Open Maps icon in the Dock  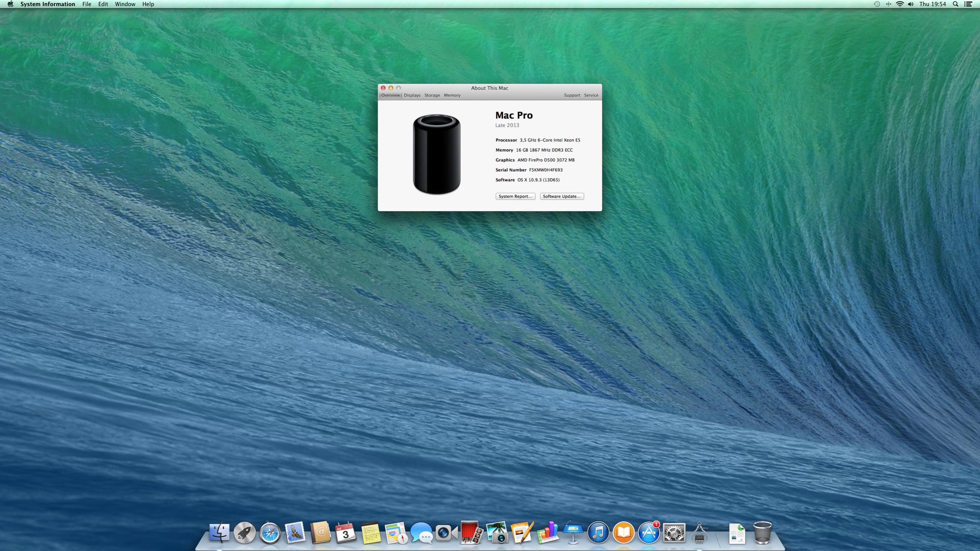coord(396,532)
